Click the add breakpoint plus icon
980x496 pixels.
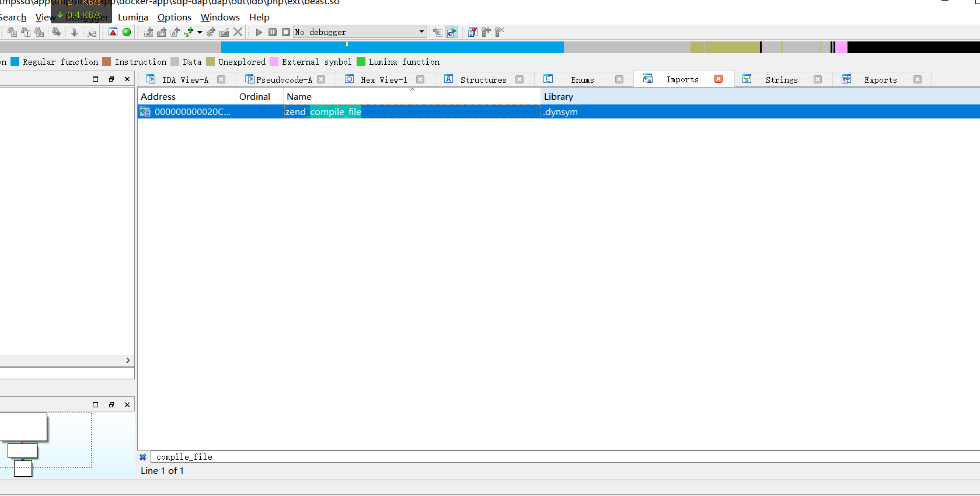[x=486, y=32]
